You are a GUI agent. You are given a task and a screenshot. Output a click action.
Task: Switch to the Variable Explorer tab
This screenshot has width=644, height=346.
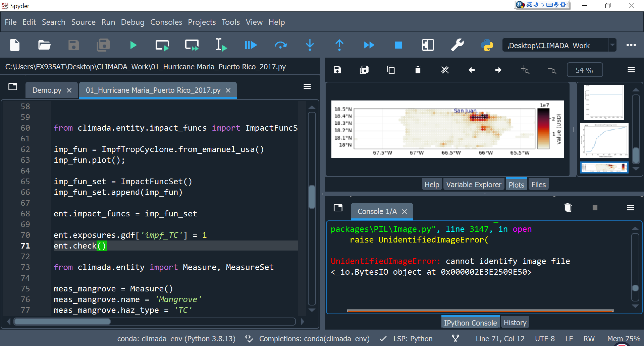click(474, 184)
